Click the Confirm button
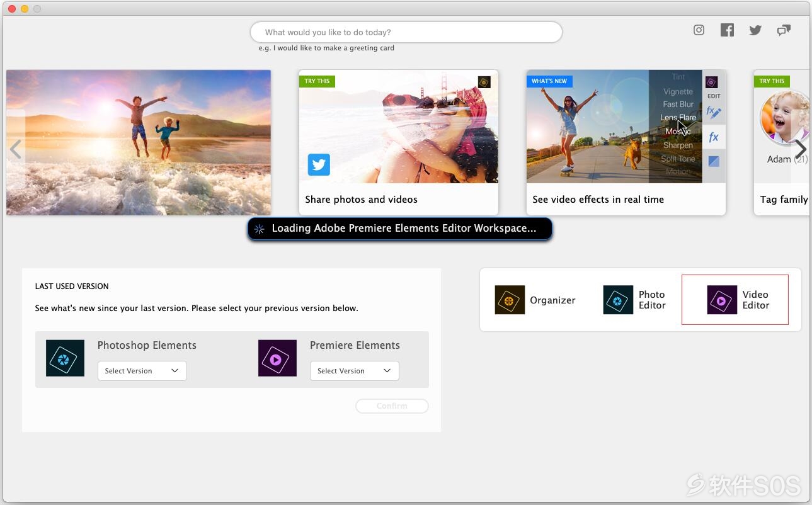The image size is (812, 505). click(x=392, y=406)
